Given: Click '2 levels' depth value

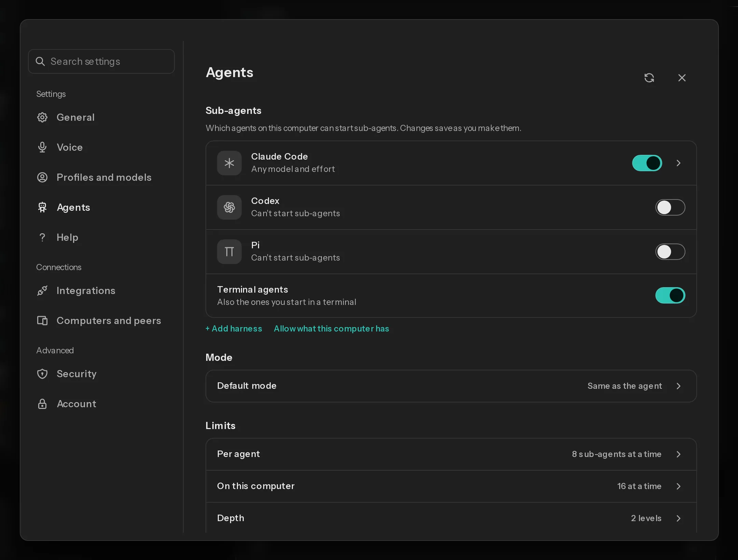Looking at the screenshot, I should coord(646,518).
